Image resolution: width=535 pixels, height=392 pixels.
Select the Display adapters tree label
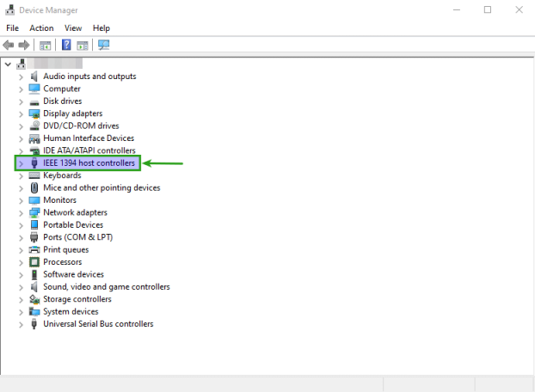[x=72, y=113]
